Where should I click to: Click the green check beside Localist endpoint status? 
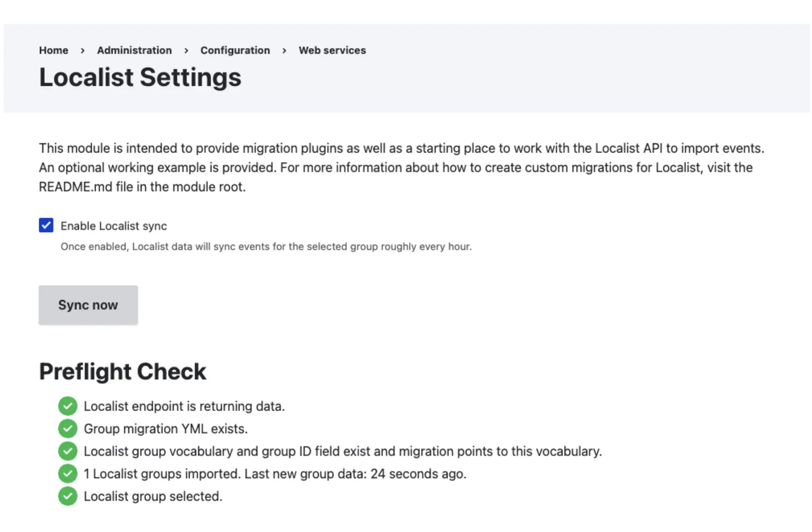pyautogui.click(x=67, y=406)
